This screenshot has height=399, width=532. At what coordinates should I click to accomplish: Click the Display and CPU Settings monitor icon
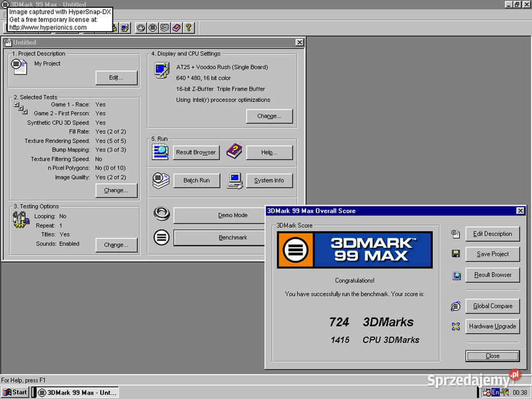tap(162, 70)
